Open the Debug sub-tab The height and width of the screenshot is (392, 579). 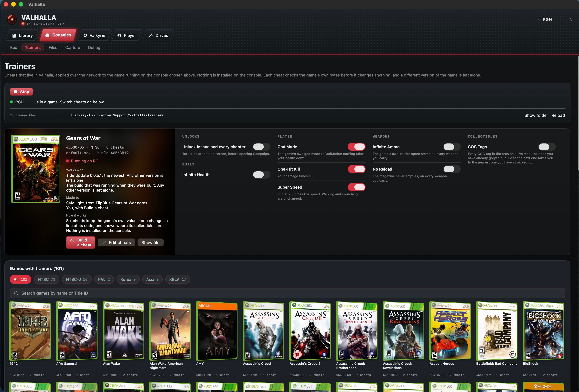[94, 48]
